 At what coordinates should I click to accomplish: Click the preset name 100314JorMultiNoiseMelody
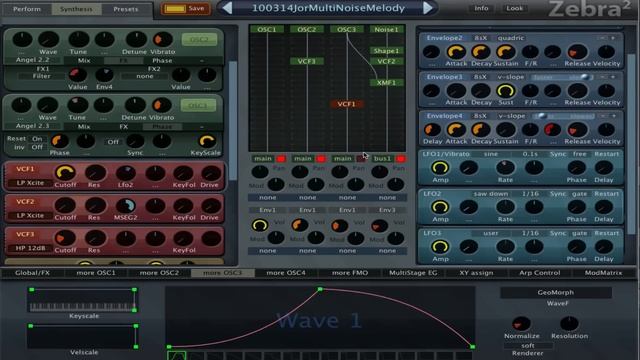pyautogui.click(x=328, y=8)
